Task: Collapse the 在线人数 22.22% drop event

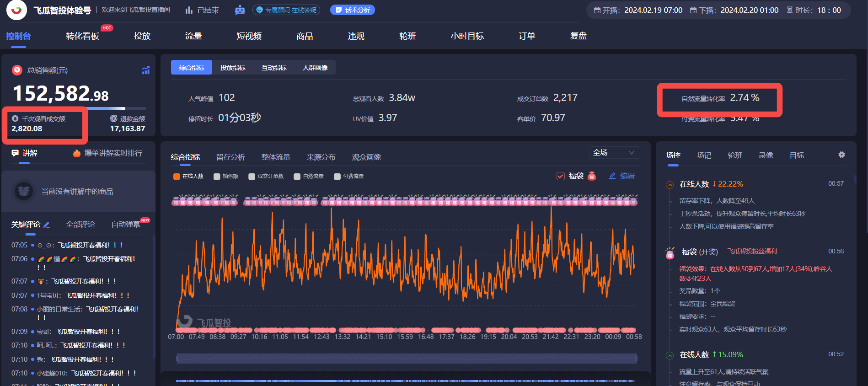Action: click(x=670, y=185)
